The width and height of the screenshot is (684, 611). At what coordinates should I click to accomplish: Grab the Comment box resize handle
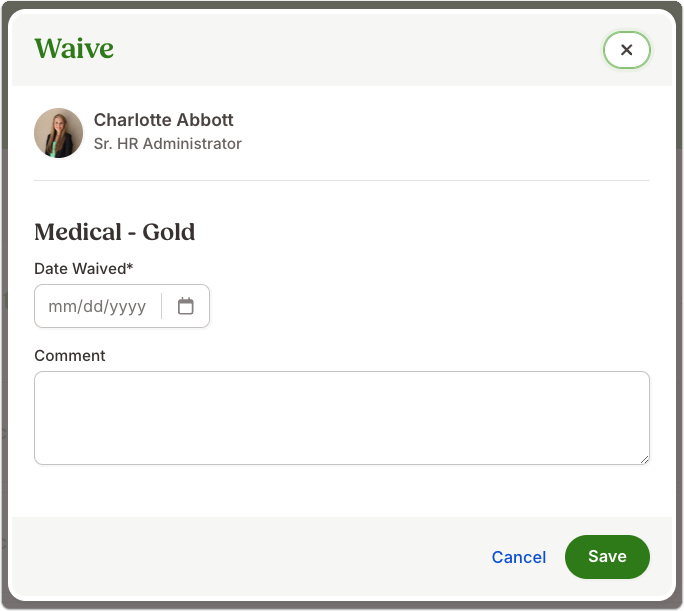click(644, 459)
